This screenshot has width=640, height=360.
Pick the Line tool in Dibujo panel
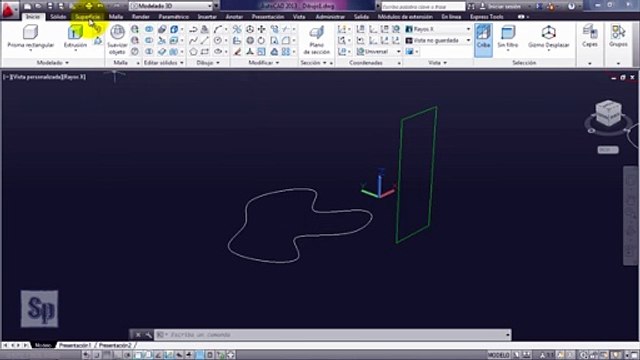(205, 40)
